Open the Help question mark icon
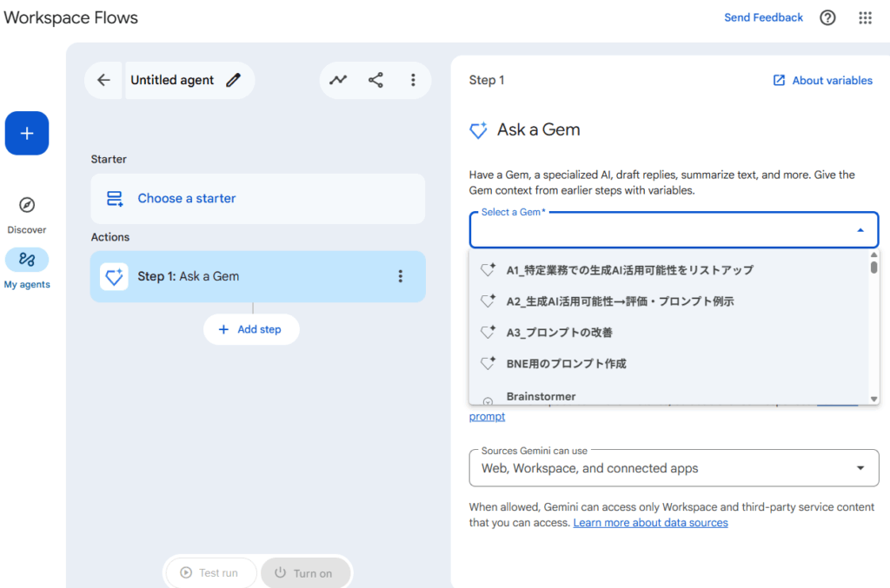The width and height of the screenshot is (890, 588). pos(827,17)
